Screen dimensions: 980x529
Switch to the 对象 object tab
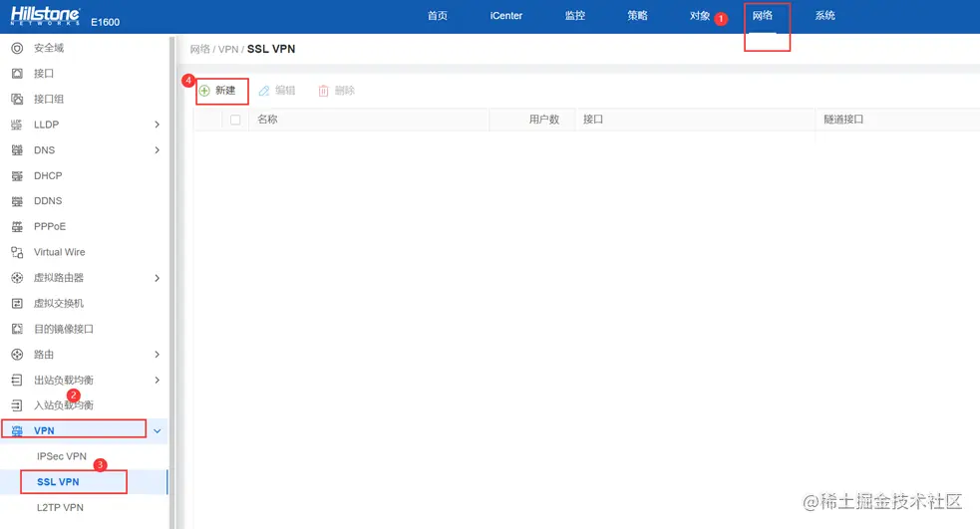pyautogui.click(x=700, y=16)
